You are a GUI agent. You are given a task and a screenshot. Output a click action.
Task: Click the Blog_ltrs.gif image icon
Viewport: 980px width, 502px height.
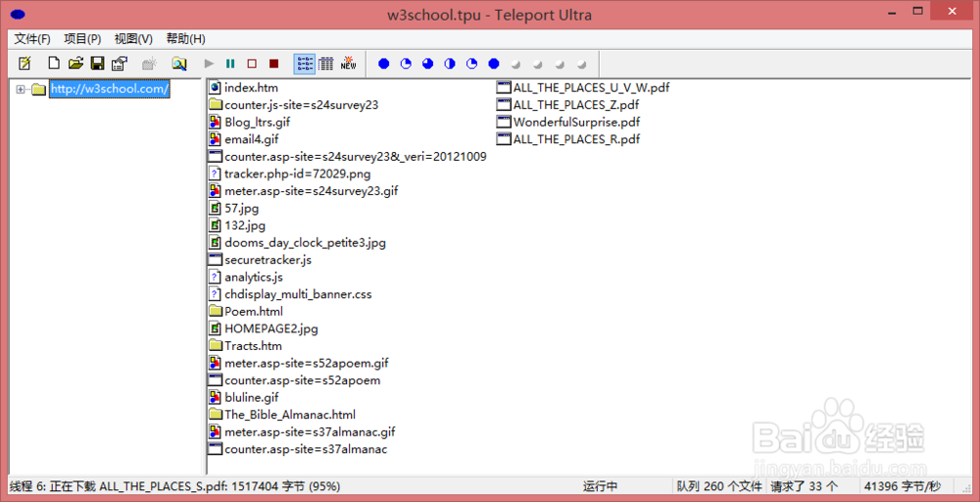[x=215, y=122]
